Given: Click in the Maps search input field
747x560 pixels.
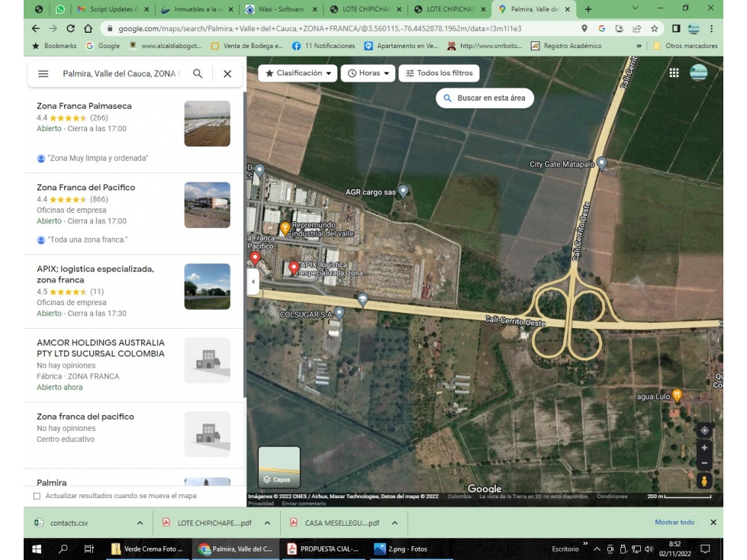Looking at the screenshot, I should point(121,74).
